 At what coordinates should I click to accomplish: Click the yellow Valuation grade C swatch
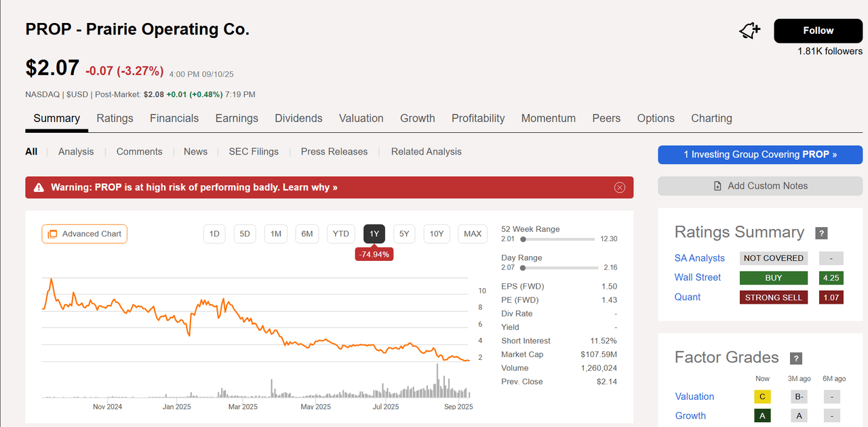click(x=762, y=396)
